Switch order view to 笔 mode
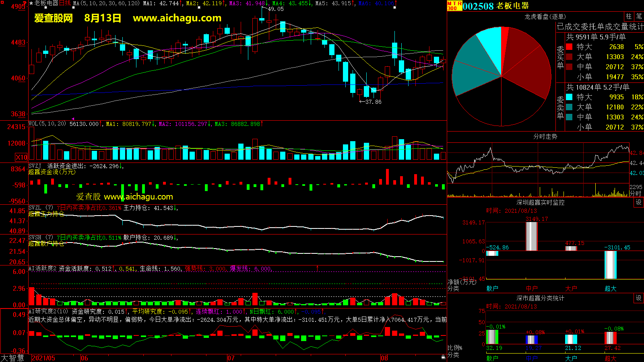644x362 pixels. pyautogui.click(x=639, y=16)
